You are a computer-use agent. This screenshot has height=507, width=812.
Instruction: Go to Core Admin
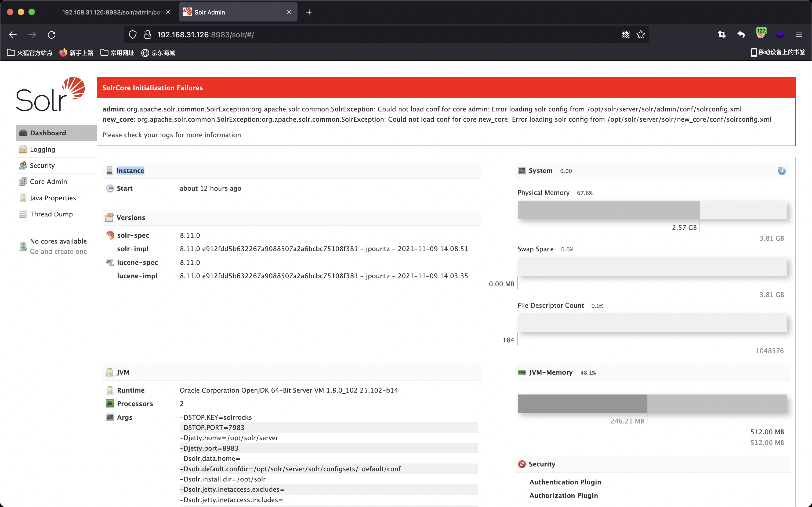coord(48,182)
